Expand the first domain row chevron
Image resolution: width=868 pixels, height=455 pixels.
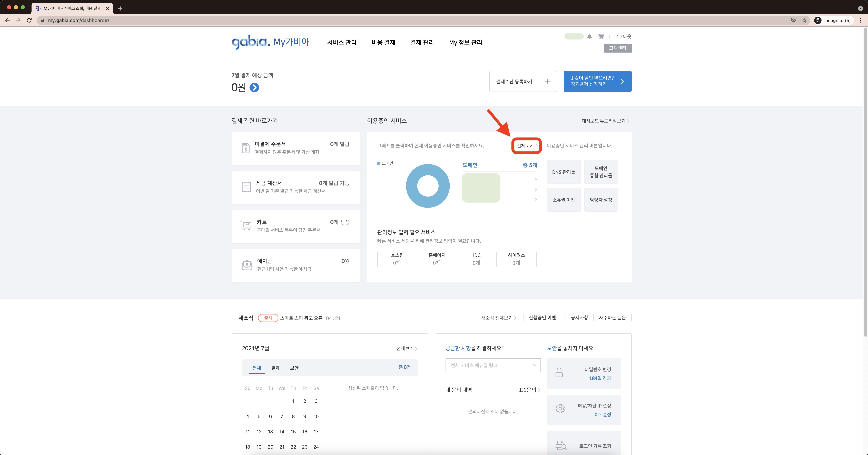[536, 179]
